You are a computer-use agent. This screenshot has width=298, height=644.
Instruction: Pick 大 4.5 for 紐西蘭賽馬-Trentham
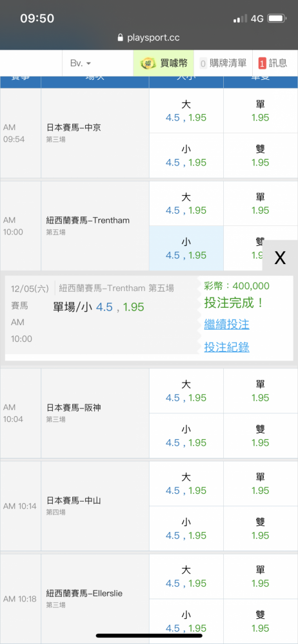(x=186, y=204)
